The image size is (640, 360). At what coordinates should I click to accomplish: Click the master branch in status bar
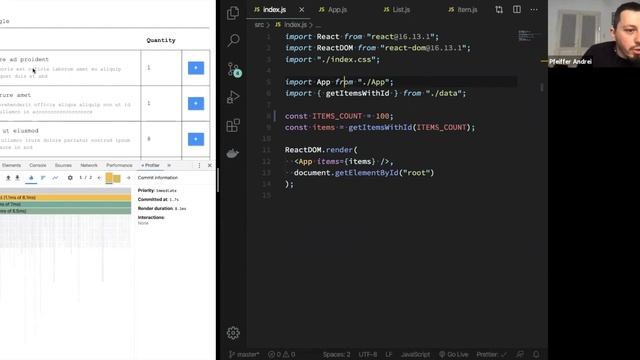[244, 354]
